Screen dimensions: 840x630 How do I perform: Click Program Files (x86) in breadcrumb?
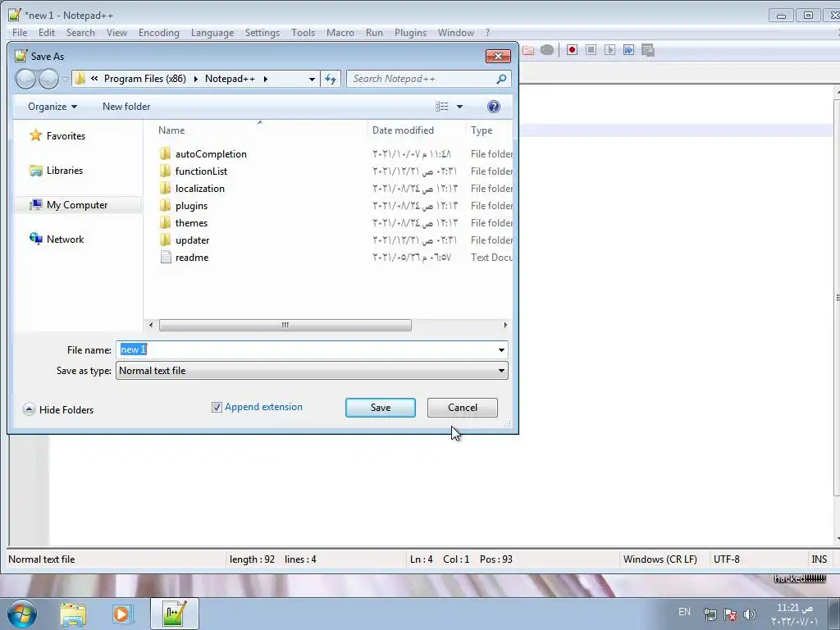click(x=144, y=79)
